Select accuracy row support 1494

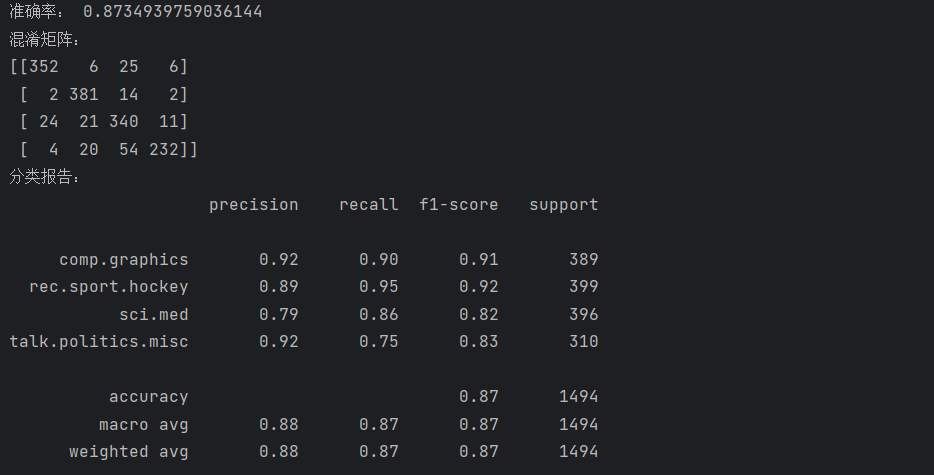coord(578,396)
